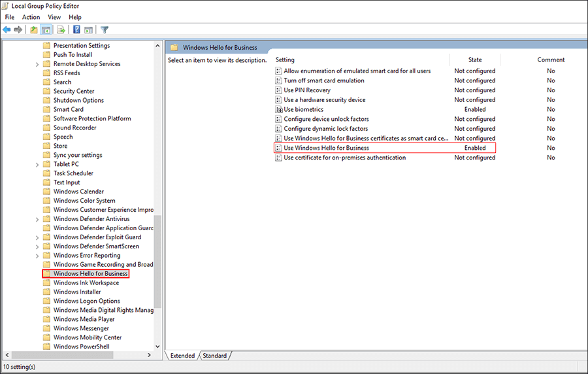Click the Speech folder icon
The width and height of the screenshot is (588, 374).
point(46,137)
